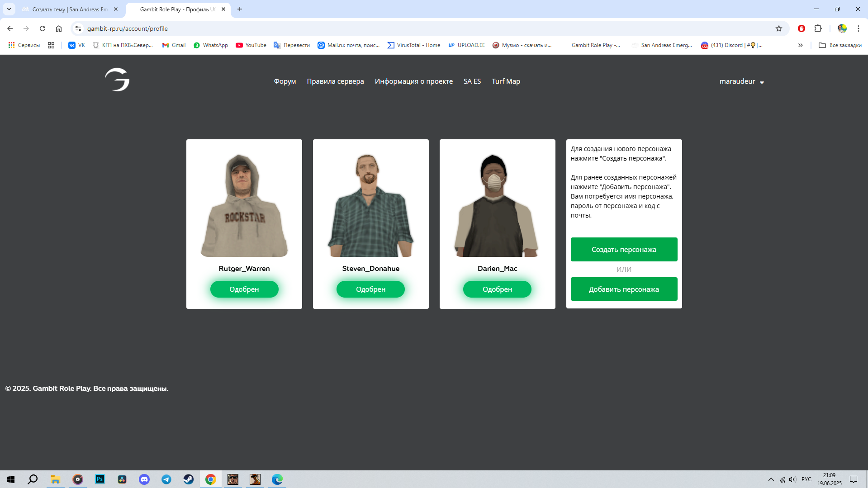868x488 pixels.
Task: Open Правила сервера page
Action: tap(335, 81)
